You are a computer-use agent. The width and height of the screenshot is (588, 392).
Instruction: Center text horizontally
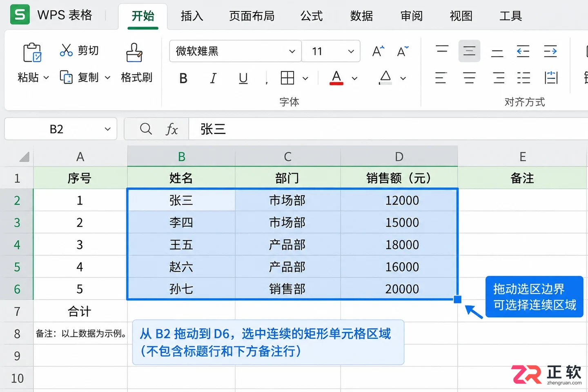point(469,78)
